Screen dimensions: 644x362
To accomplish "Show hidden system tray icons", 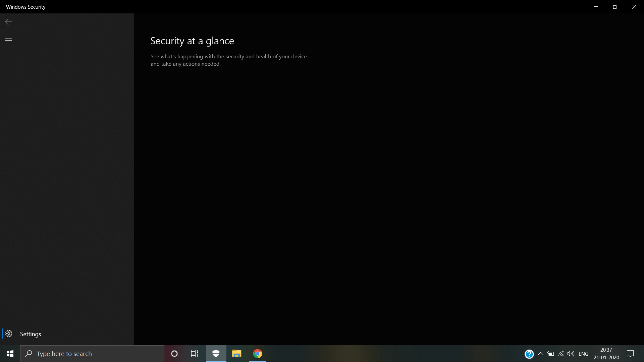I will pyautogui.click(x=541, y=354).
